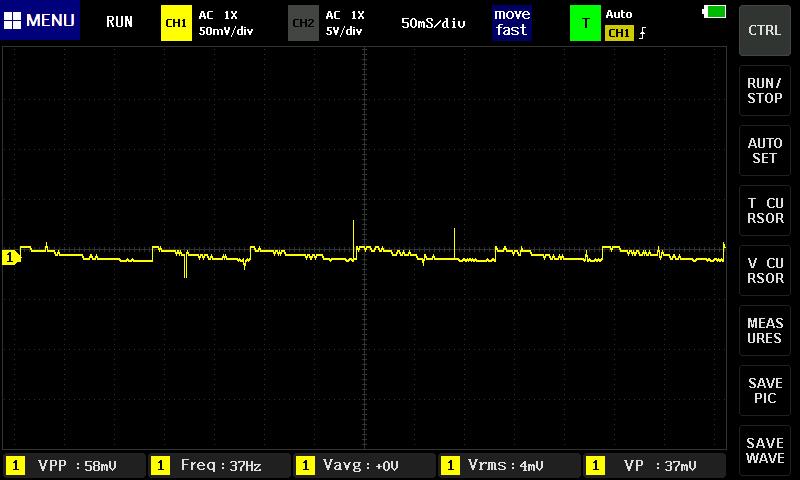Save screenshot with SAVE PIC
800x480 pixels.
(x=764, y=390)
